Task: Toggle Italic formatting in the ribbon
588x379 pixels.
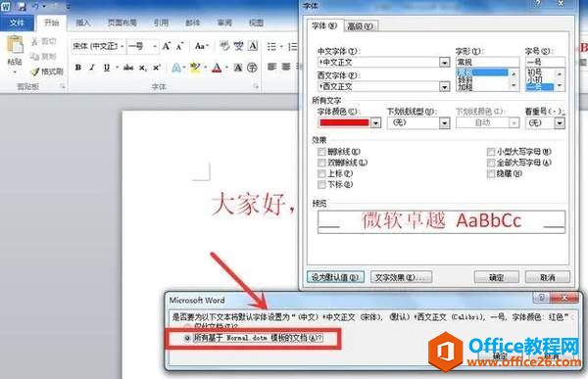Action: 92,68
